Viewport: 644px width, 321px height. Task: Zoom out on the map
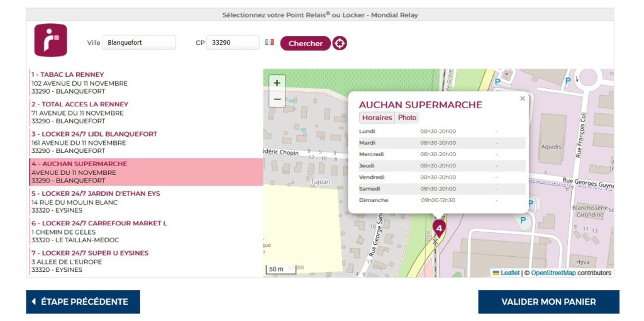[277, 99]
